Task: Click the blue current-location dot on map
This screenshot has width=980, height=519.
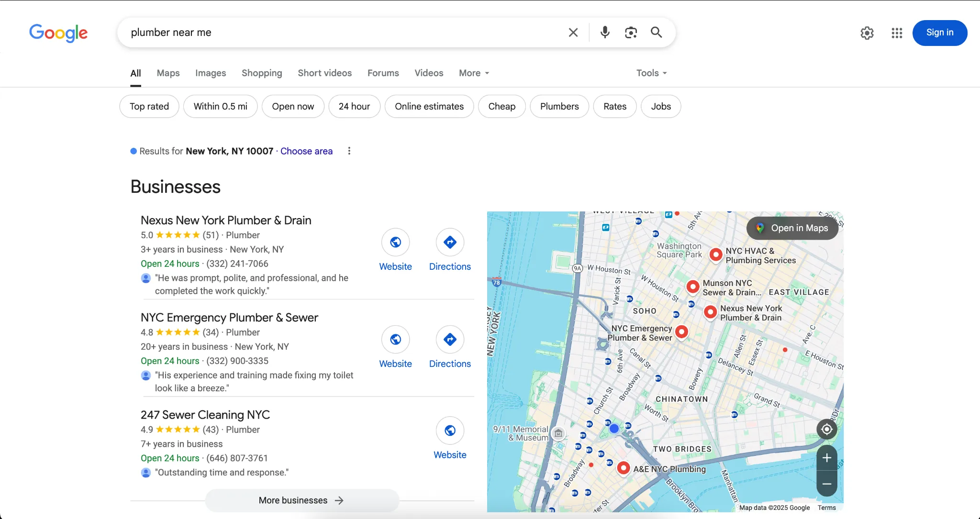Action: click(614, 429)
